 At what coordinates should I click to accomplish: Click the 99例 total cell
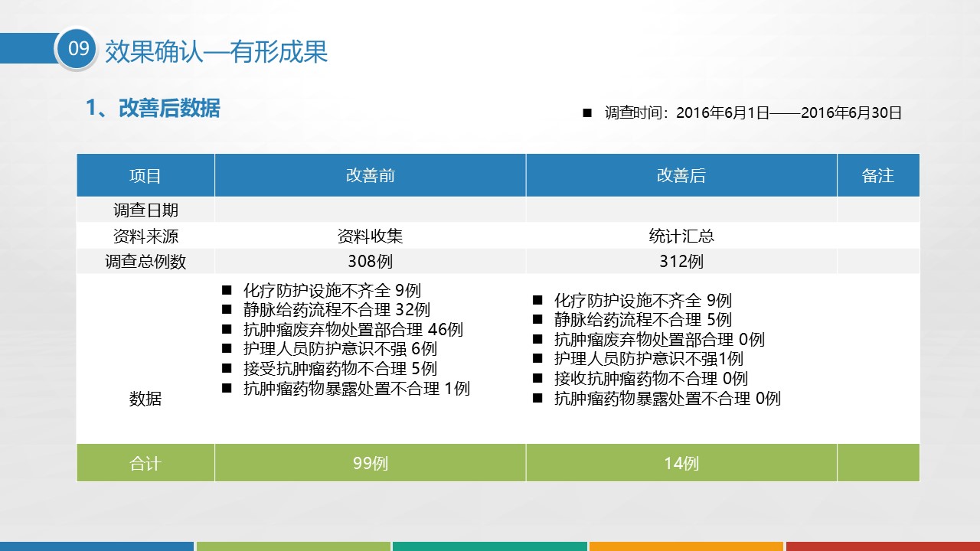371,463
